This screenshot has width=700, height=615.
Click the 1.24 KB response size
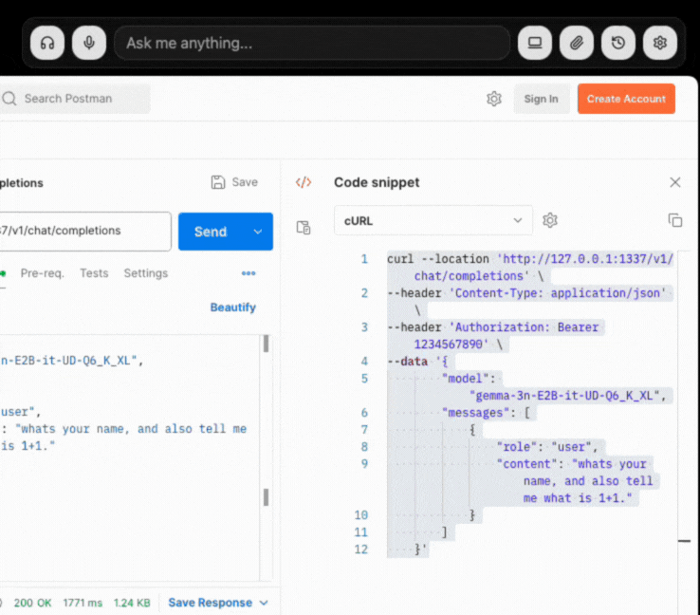132,603
